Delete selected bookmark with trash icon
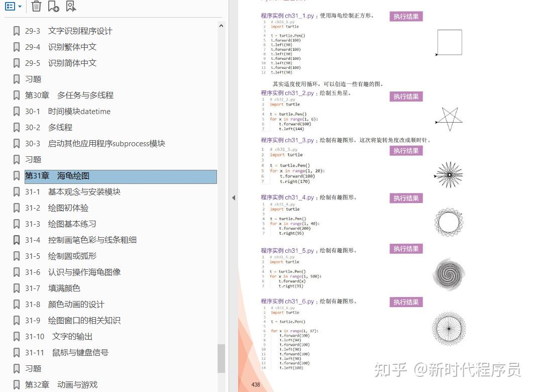The image size is (535, 392). pos(36,6)
